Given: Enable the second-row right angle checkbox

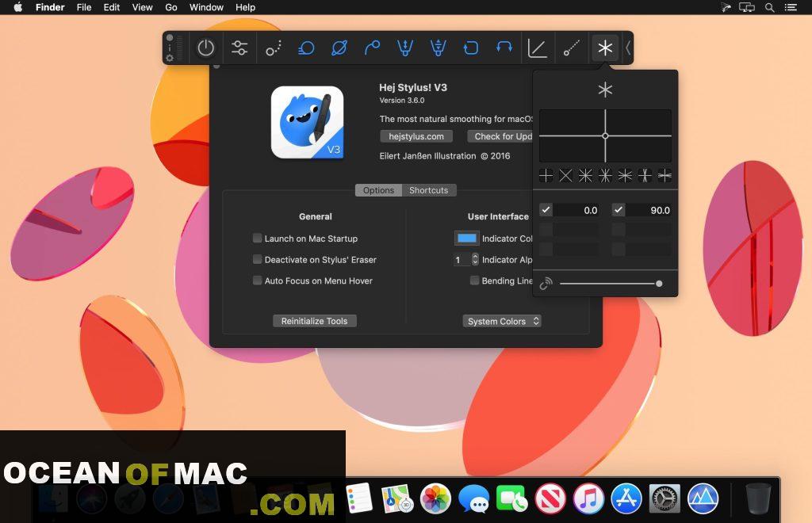Looking at the screenshot, I should click(x=619, y=230).
